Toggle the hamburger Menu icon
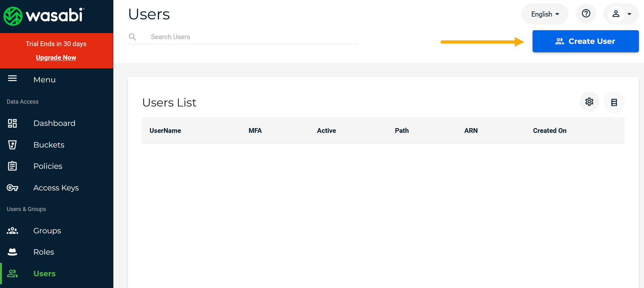 tap(12, 79)
